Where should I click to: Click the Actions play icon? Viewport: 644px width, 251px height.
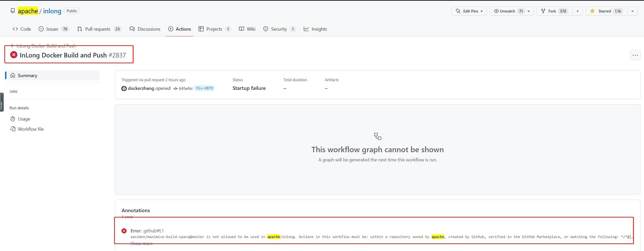(171, 29)
